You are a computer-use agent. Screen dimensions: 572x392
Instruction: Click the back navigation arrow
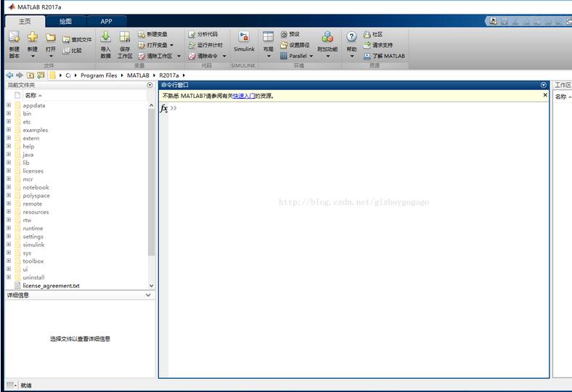tap(9, 75)
